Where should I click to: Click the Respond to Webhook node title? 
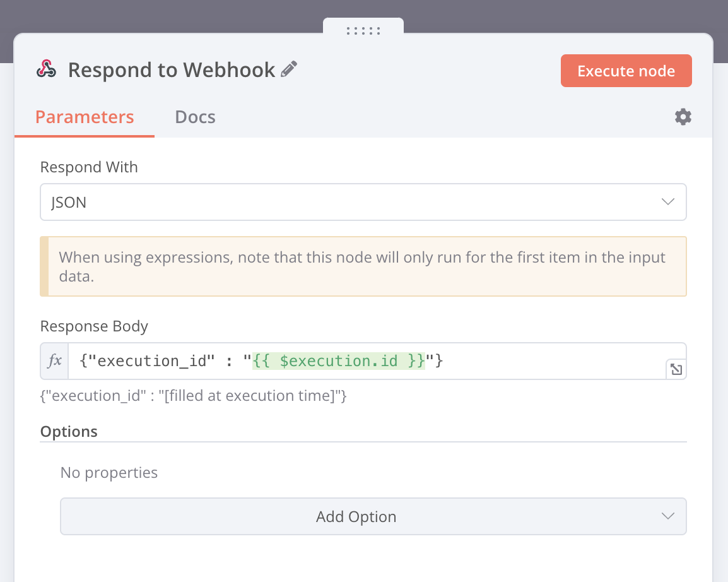(171, 69)
